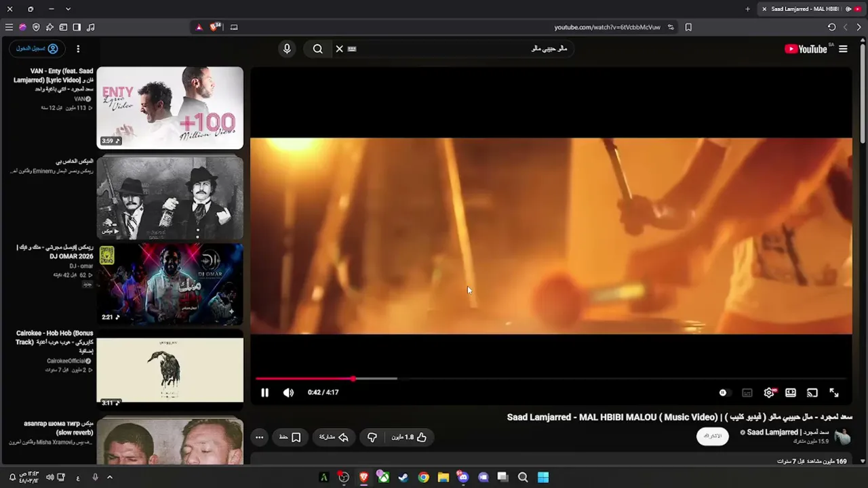This screenshot has height=488, width=868.
Task: Clear the search query
Action: [x=339, y=49]
